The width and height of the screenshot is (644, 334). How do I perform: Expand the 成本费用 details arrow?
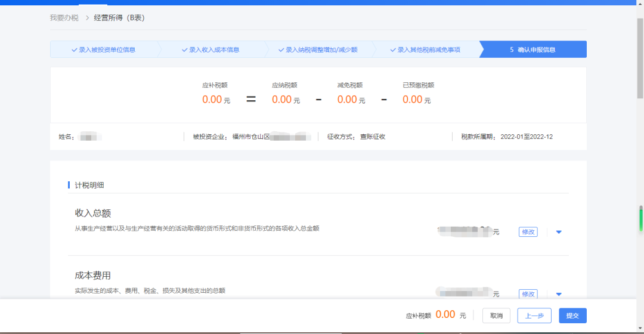pyautogui.click(x=559, y=294)
